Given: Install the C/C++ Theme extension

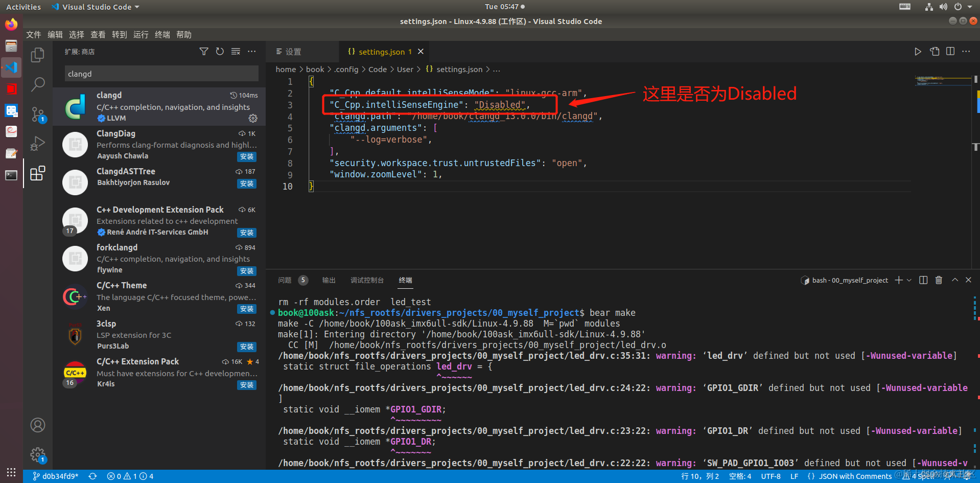Looking at the screenshot, I should tap(247, 309).
